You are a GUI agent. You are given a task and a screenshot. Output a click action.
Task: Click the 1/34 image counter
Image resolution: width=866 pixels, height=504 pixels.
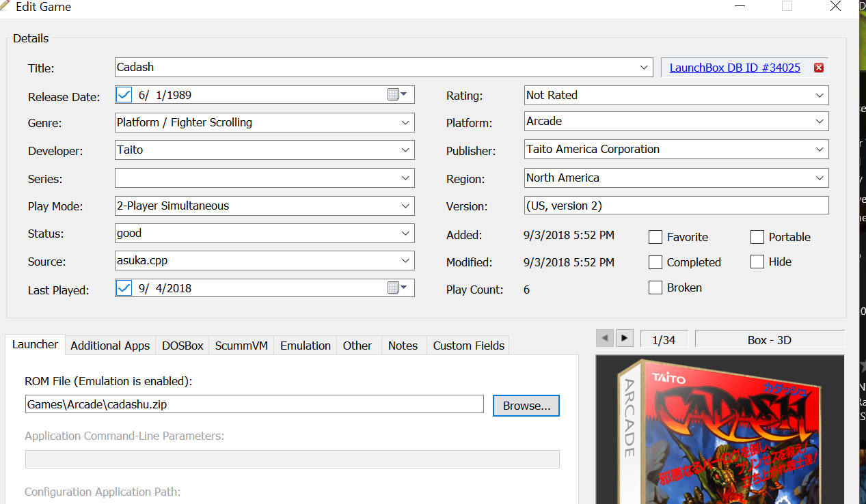click(x=664, y=339)
